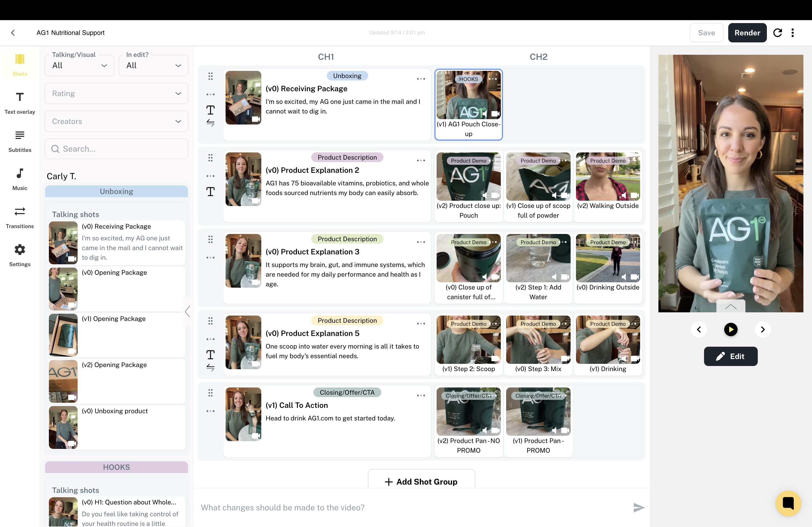
Task: Open the Music panel
Action: [20, 179]
